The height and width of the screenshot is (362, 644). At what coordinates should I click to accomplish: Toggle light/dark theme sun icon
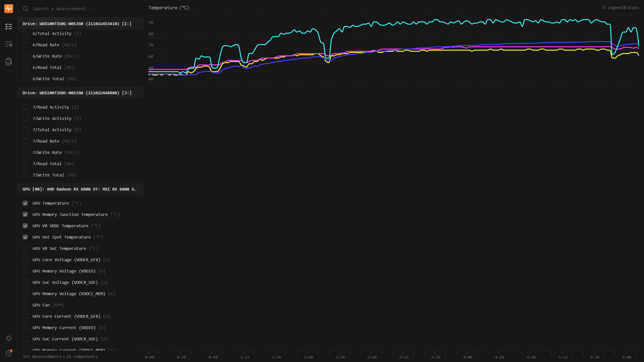[9, 338]
